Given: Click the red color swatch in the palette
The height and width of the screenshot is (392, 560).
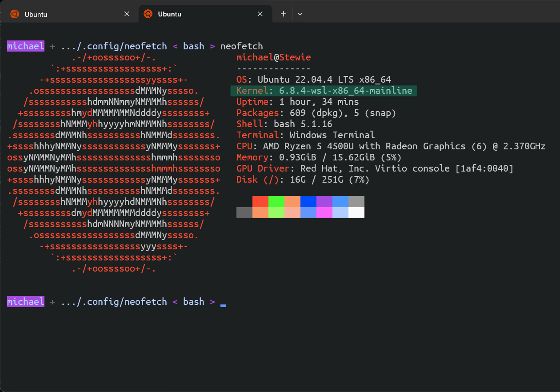Looking at the screenshot, I should 260,202.
